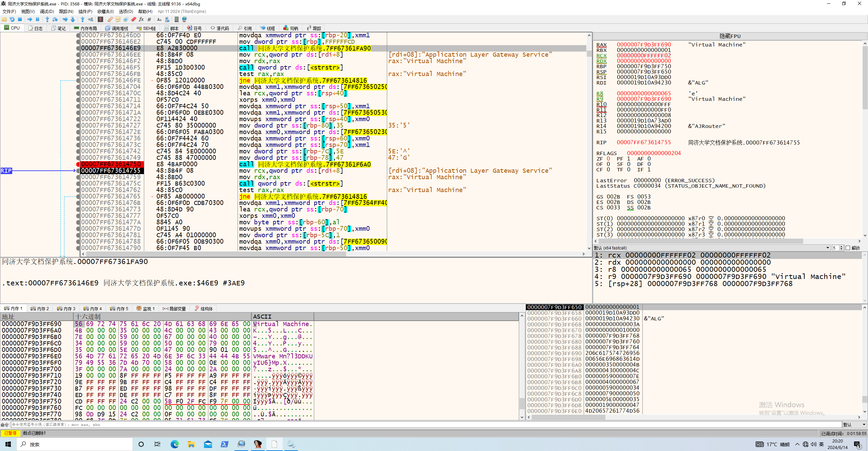Viewport: 868px width, 451px height.
Task: Click the dump panel vertical scrollbar thumb
Action: 522,403
